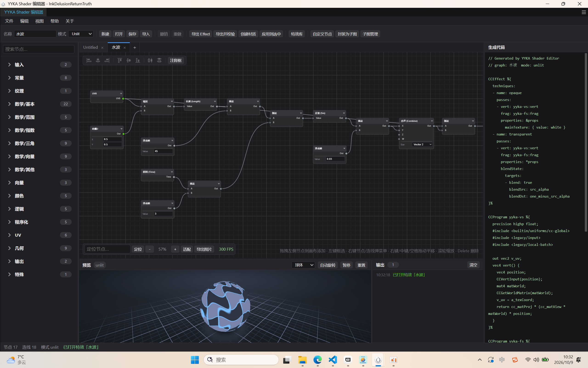Image resolution: width=588 pixels, height=368 pixels.
Task: Open Visual Studio Code from taskbar
Action: (x=333, y=360)
